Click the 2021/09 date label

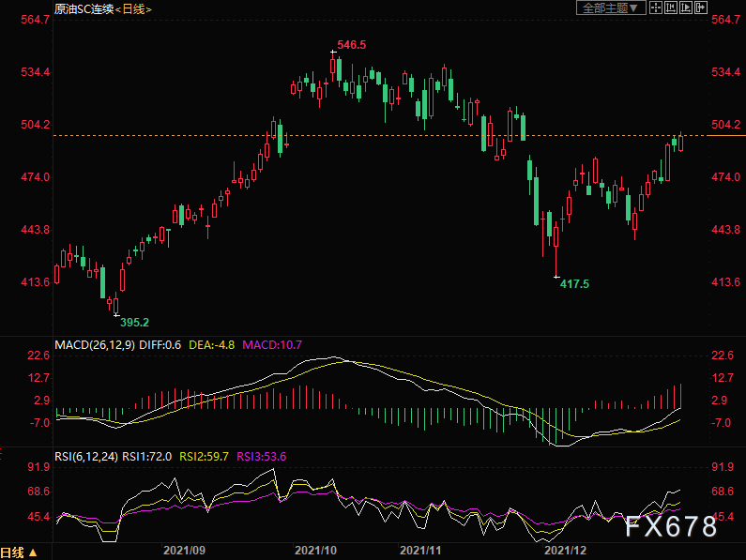[x=184, y=551]
